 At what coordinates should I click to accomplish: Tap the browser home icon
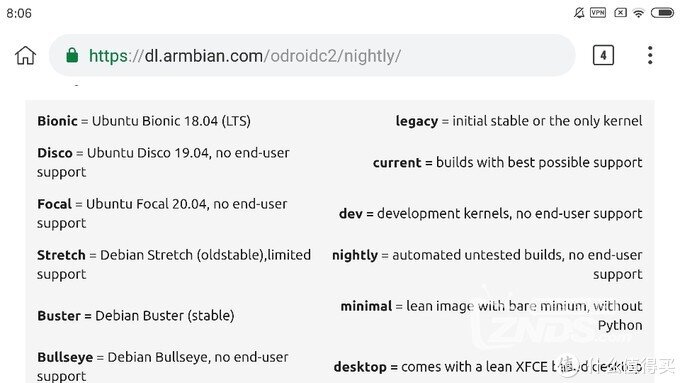26,56
